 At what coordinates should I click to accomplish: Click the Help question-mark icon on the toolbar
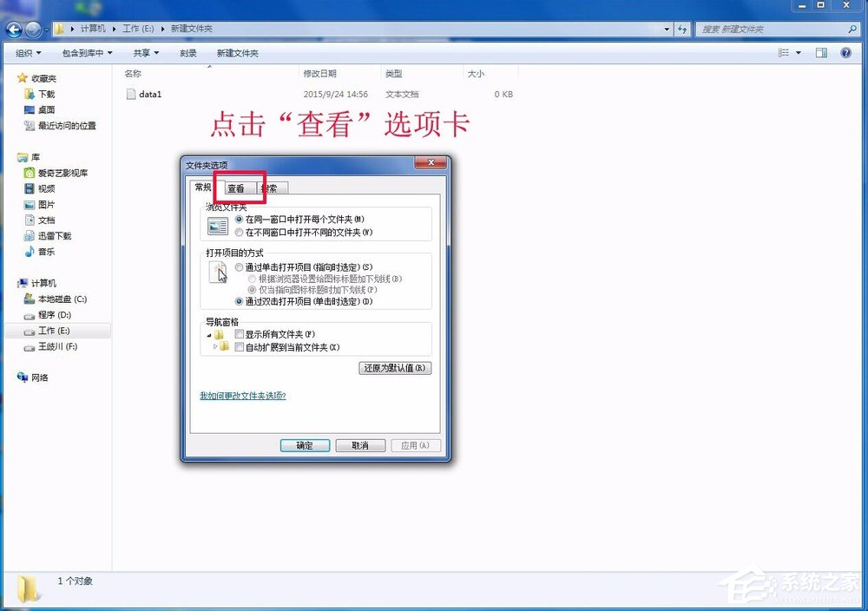pos(845,52)
